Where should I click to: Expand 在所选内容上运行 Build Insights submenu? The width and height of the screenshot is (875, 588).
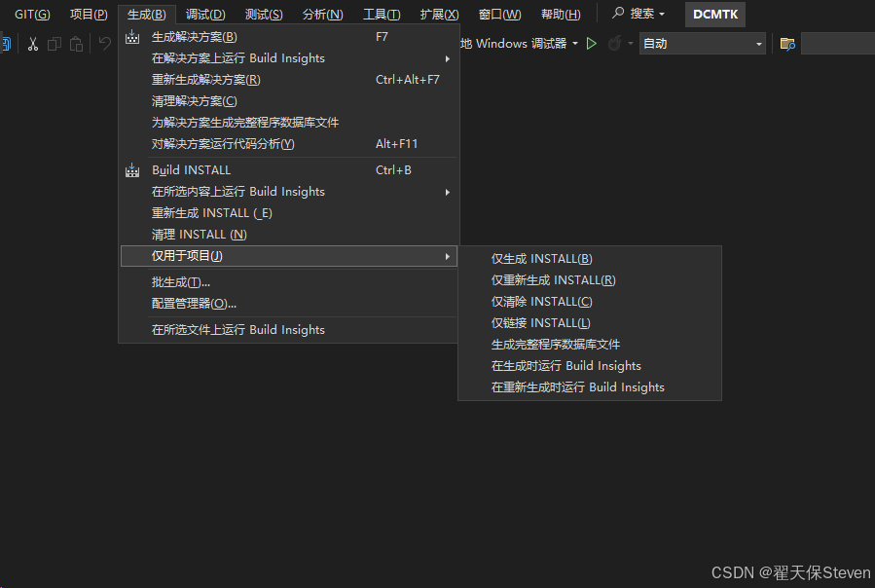pyautogui.click(x=288, y=192)
